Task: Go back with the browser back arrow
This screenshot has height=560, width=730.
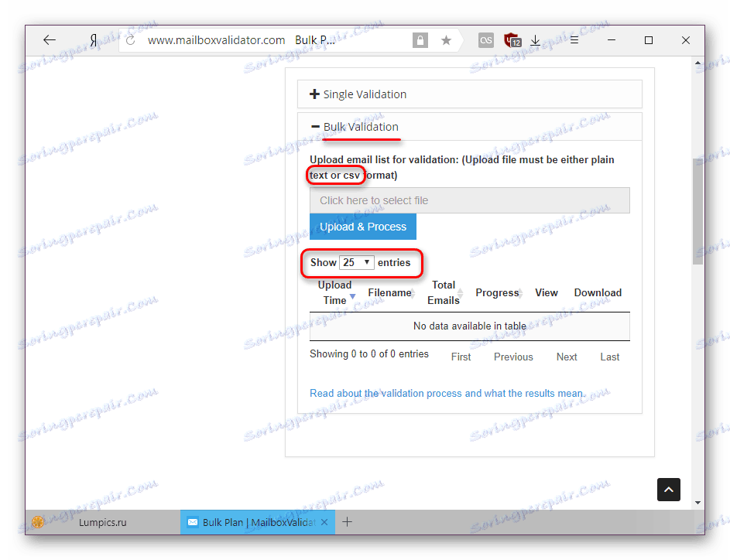Action: pyautogui.click(x=50, y=40)
